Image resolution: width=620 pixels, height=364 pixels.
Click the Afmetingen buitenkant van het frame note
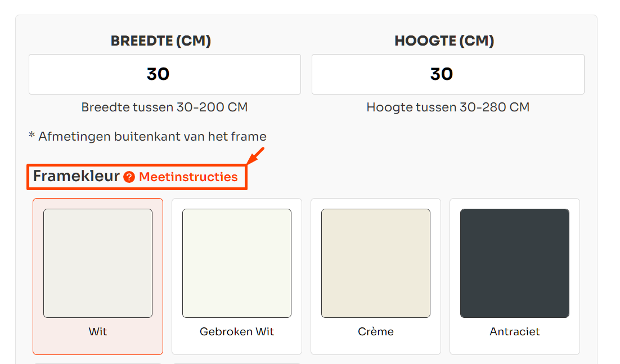[x=147, y=136]
